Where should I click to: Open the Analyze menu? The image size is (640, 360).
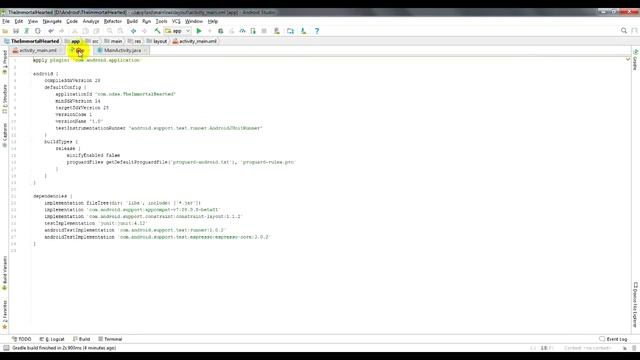point(91,21)
